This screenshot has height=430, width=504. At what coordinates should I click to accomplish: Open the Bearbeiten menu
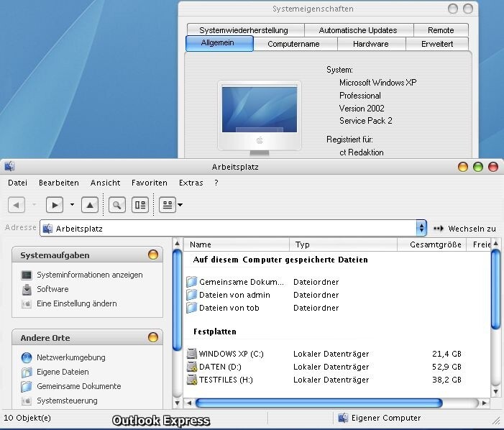pyautogui.click(x=59, y=183)
